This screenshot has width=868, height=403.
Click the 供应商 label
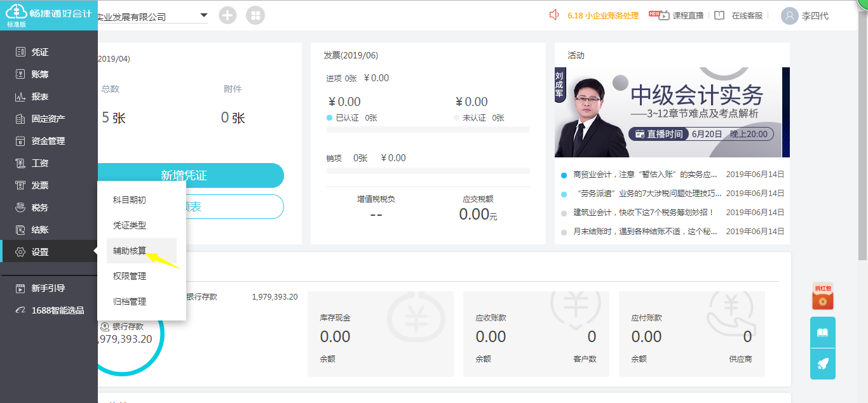740,359
